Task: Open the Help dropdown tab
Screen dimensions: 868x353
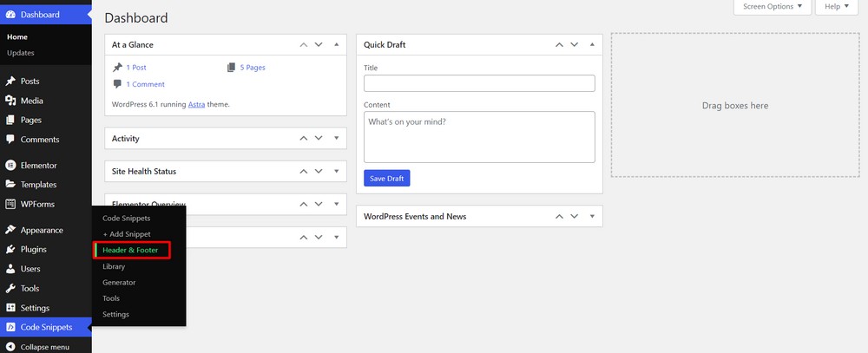Action: pyautogui.click(x=836, y=7)
